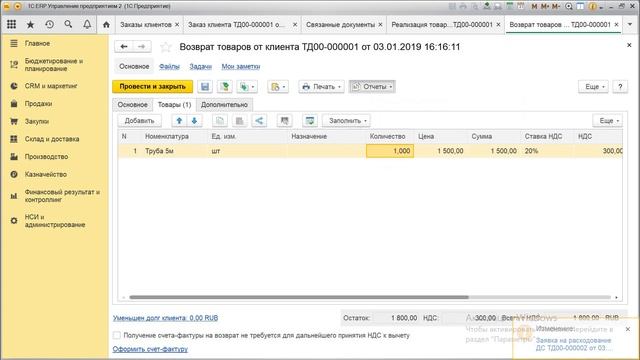Open the Дополнительно tab
The image size is (640, 360).
click(x=224, y=104)
